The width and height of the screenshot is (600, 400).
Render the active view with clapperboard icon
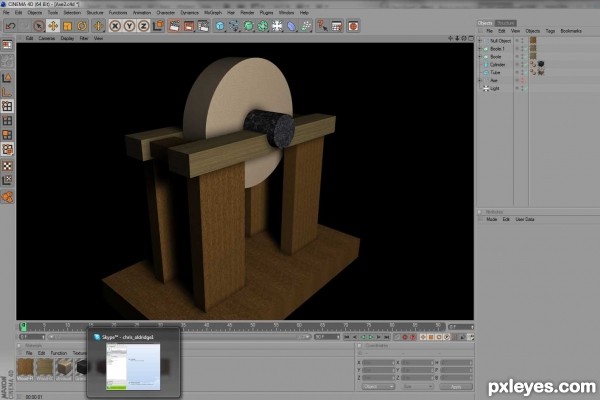[x=174, y=26]
